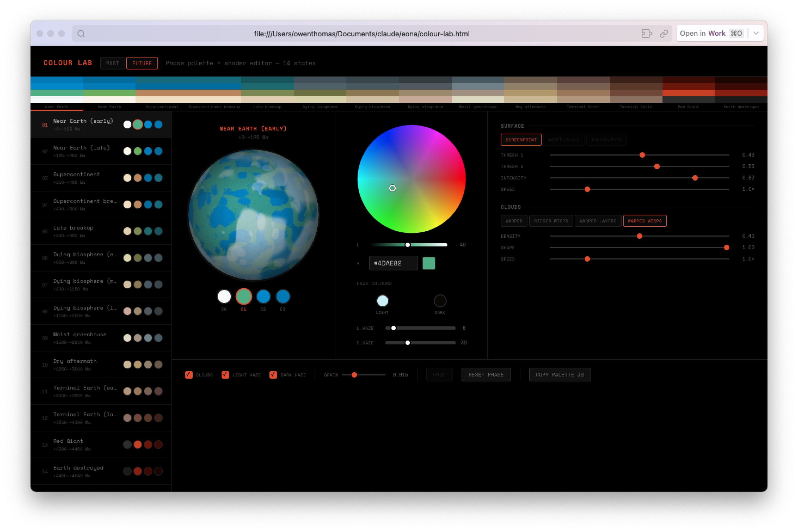This screenshot has height=532, width=798.
Task: Click the DARK haze colour swatch
Action: click(440, 301)
